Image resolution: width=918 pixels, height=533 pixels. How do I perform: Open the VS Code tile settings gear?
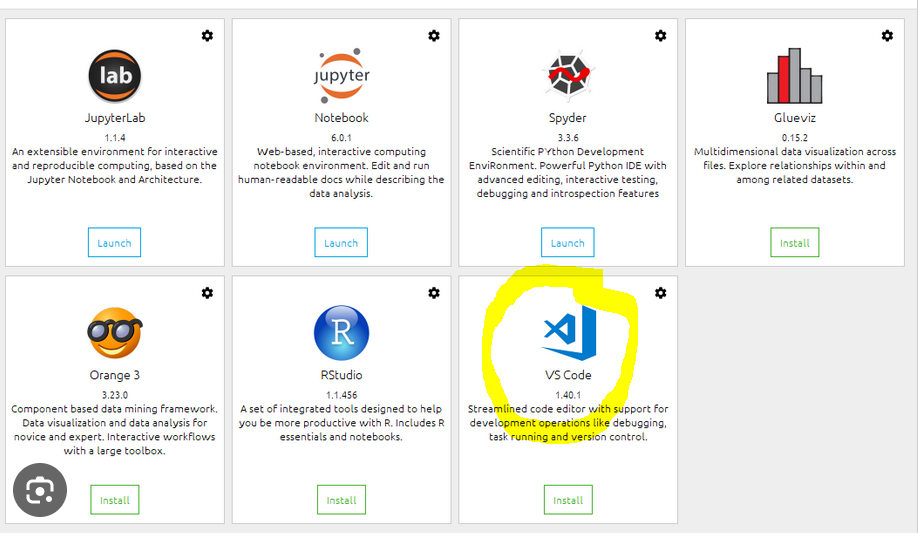coord(660,293)
